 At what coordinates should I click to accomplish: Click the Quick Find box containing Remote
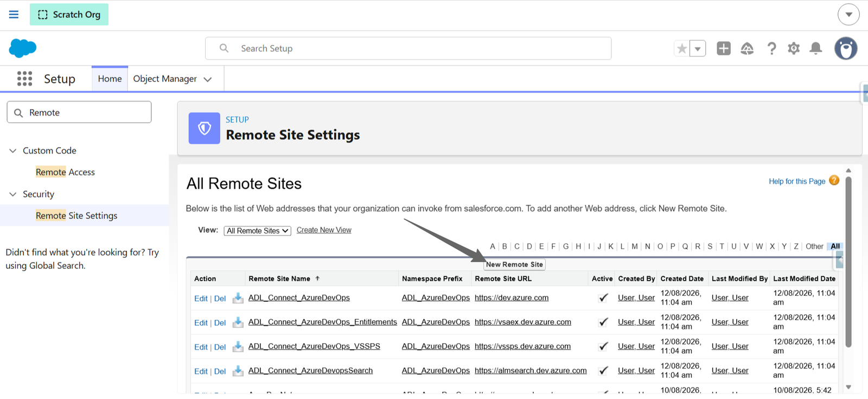coord(79,112)
